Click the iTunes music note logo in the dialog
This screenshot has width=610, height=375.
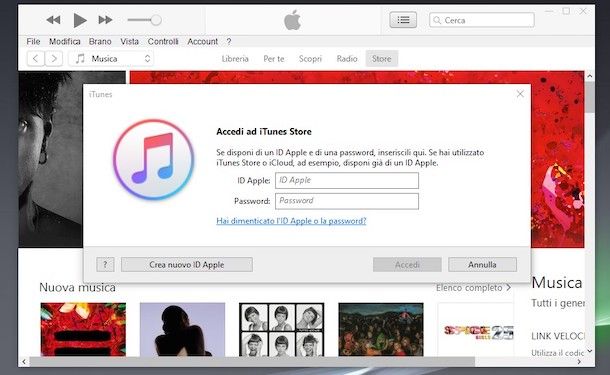click(x=154, y=159)
